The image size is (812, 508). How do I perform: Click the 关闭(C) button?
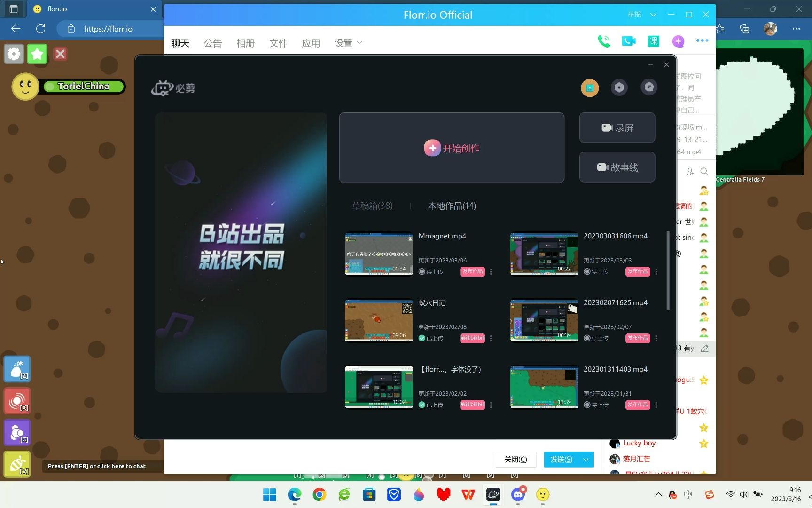(516, 460)
